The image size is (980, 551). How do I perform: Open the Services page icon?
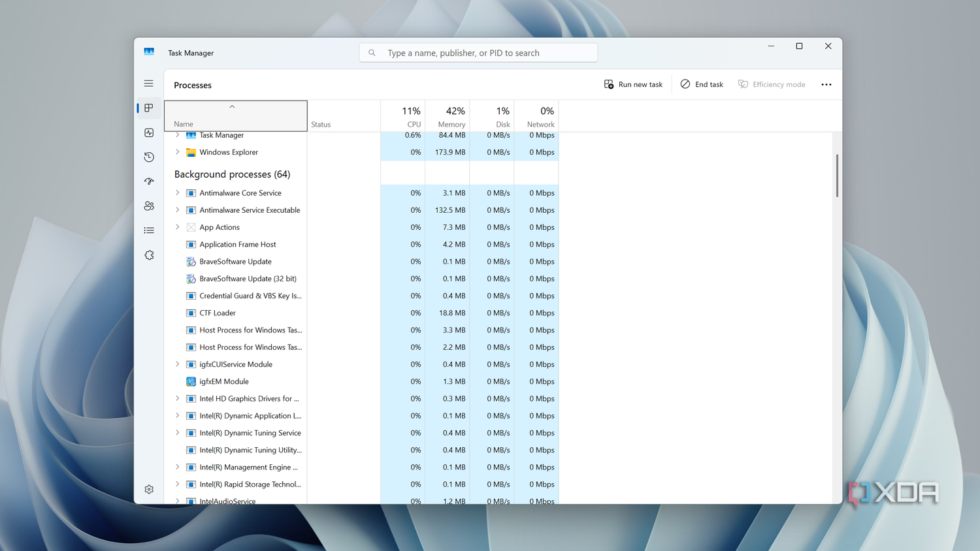pos(149,255)
